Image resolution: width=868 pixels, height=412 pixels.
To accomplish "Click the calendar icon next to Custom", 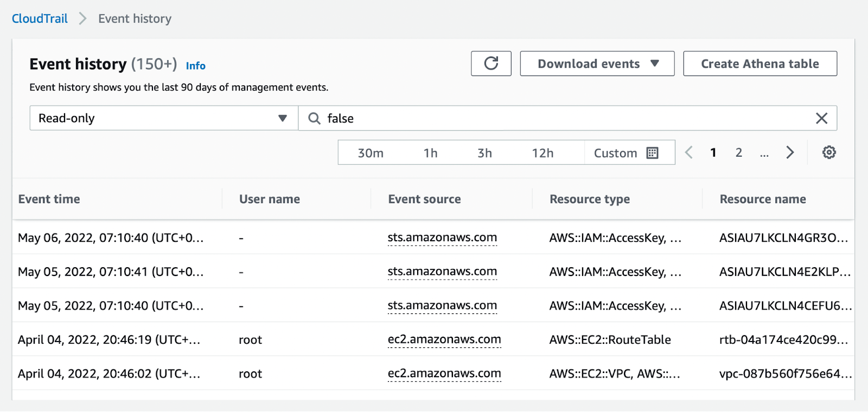I will (x=653, y=153).
